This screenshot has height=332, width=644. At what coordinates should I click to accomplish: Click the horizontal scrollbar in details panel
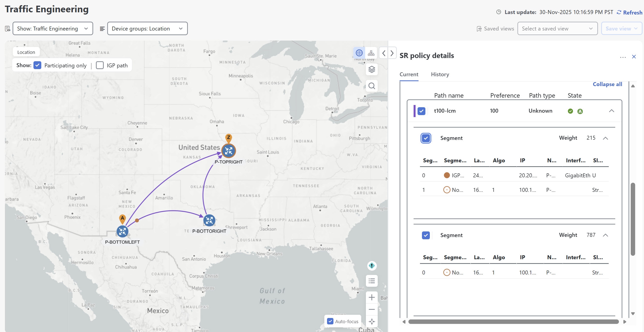click(513, 322)
